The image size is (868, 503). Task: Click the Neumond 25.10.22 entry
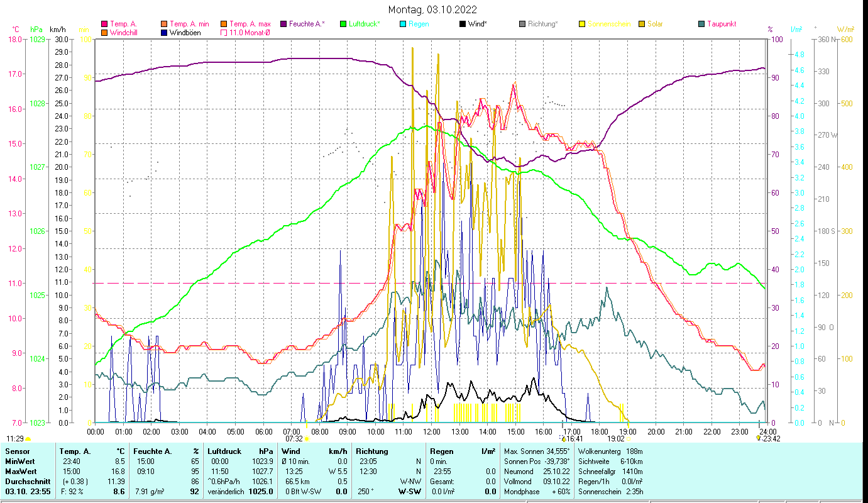(x=537, y=472)
